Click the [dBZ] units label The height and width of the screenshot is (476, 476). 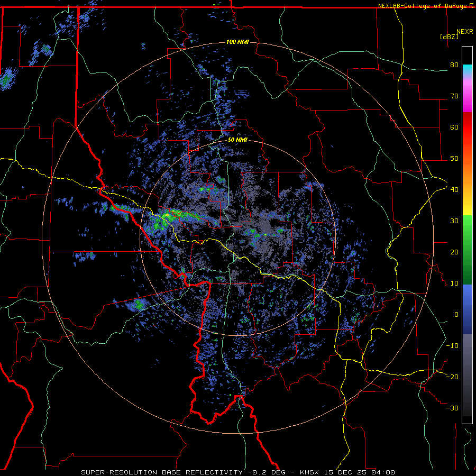(449, 37)
